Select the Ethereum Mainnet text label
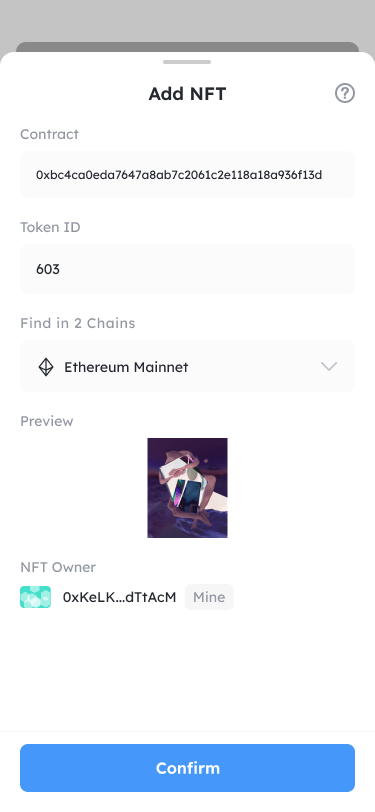 pos(126,367)
